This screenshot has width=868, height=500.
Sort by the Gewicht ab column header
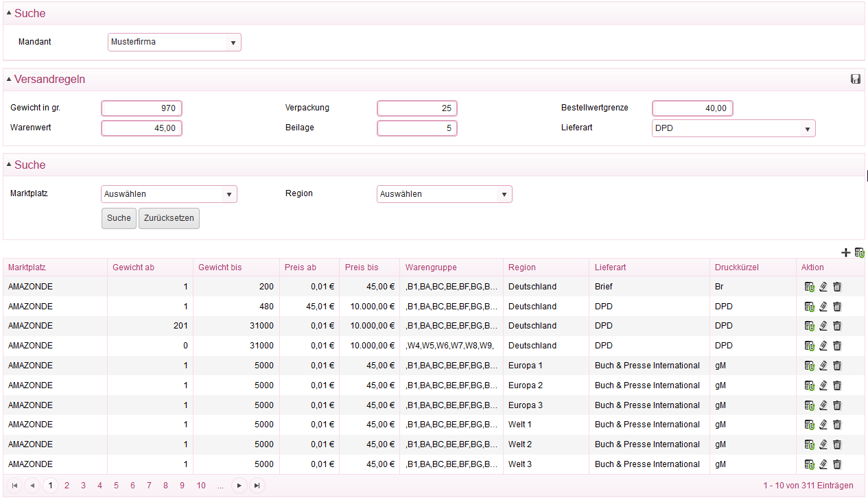pyautogui.click(x=150, y=267)
